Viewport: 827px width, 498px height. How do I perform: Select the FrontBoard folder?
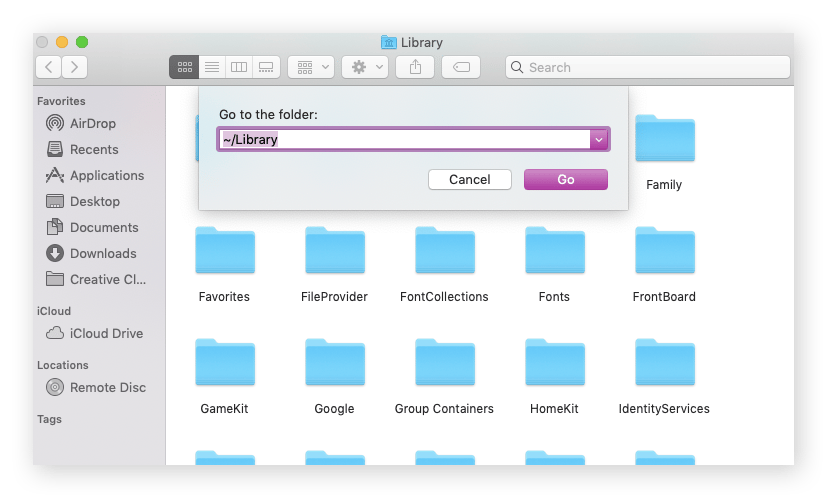click(665, 265)
